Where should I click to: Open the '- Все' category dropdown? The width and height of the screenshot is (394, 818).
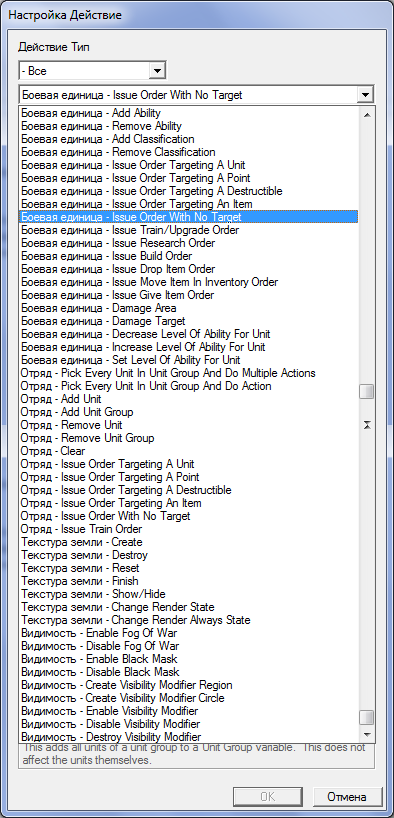point(157,70)
